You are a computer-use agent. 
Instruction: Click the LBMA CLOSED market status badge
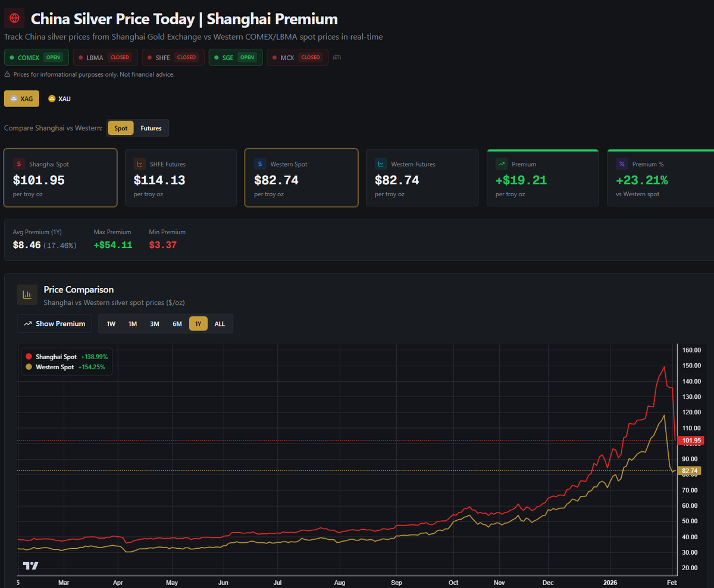(x=105, y=58)
